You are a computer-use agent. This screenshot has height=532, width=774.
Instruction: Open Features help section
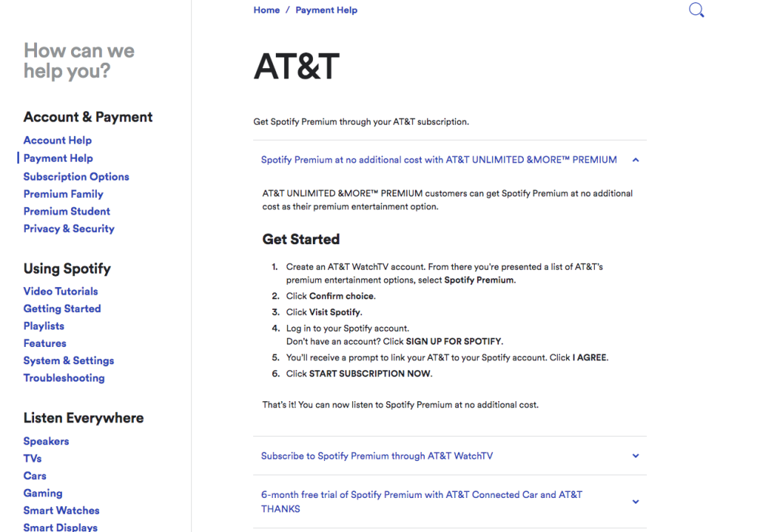[45, 343]
